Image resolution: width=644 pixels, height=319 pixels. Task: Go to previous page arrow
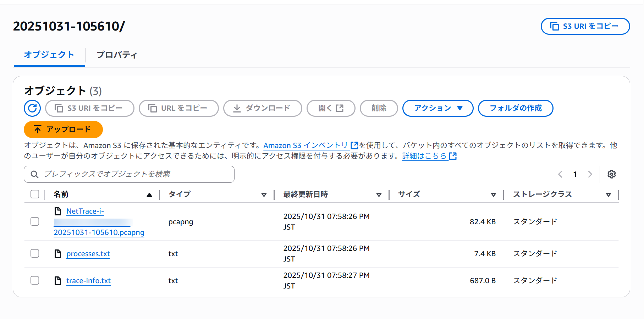[x=560, y=174]
